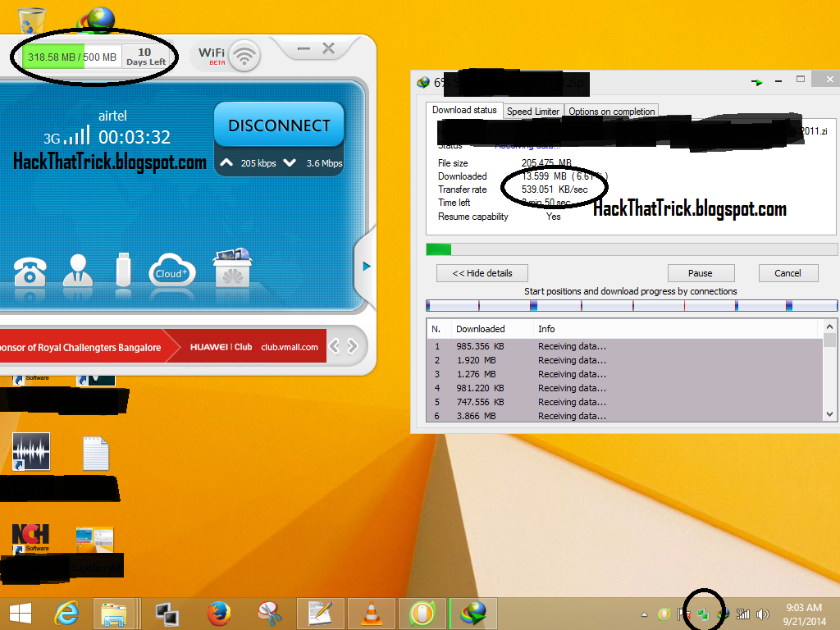Click the volume speaker tray icon

click(x=762, y=614)
